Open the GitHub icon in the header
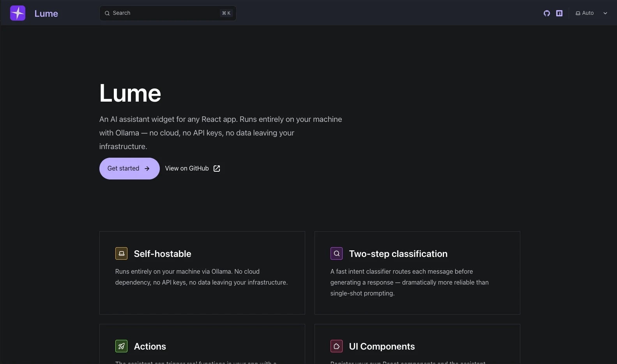 click(547, 13)
